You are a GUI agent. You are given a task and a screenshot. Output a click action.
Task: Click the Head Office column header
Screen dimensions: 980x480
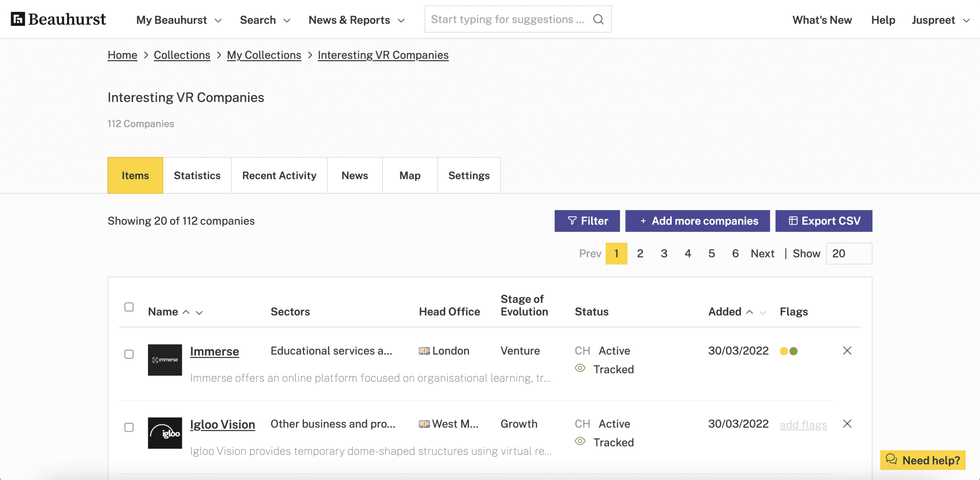pos(449,311)
